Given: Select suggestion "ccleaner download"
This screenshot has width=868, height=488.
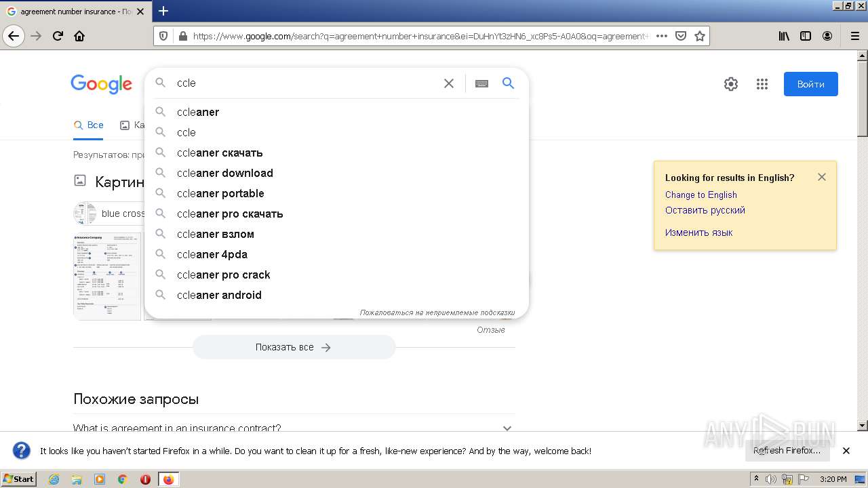Looking at the screenshot, I should 336,173.
